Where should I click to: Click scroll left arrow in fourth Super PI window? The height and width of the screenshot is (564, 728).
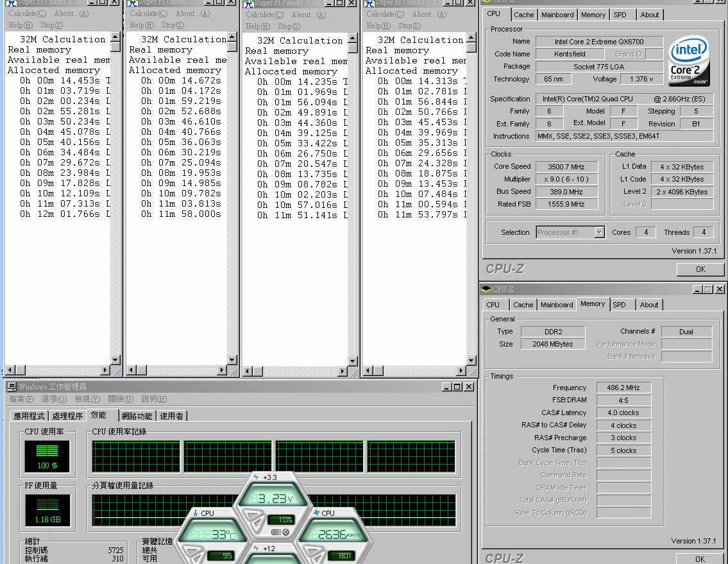point(368,370)
